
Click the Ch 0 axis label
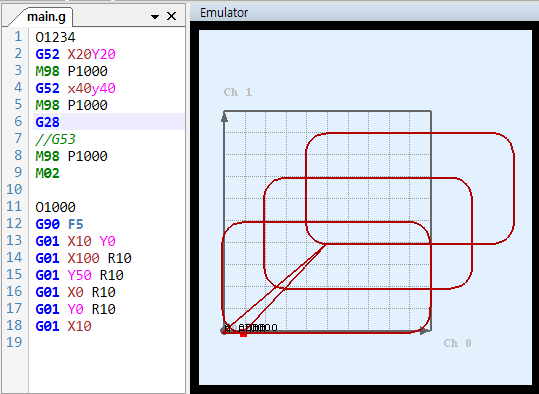[x=457, y=343]
